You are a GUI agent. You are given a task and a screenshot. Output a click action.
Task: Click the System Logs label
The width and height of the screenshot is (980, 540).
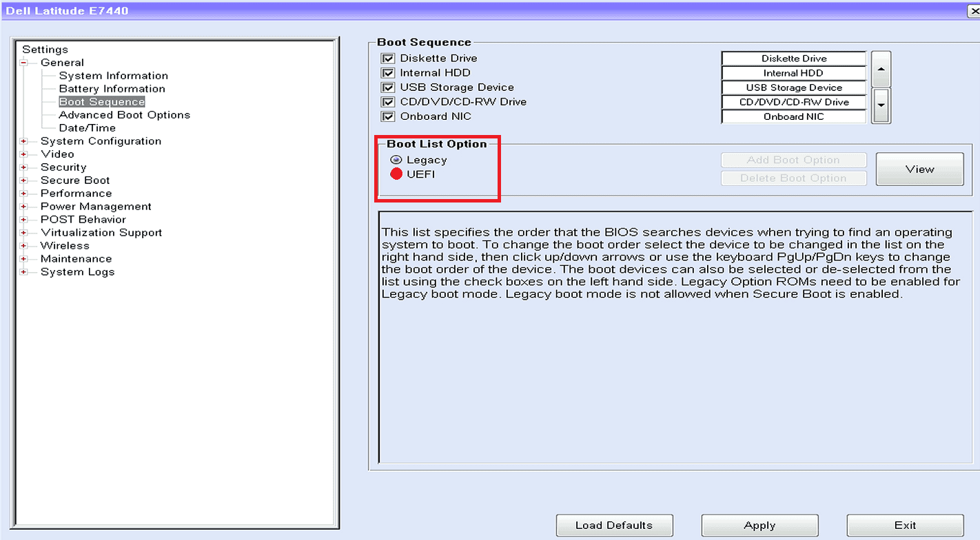pyautogui.click(x=77, y=272)
